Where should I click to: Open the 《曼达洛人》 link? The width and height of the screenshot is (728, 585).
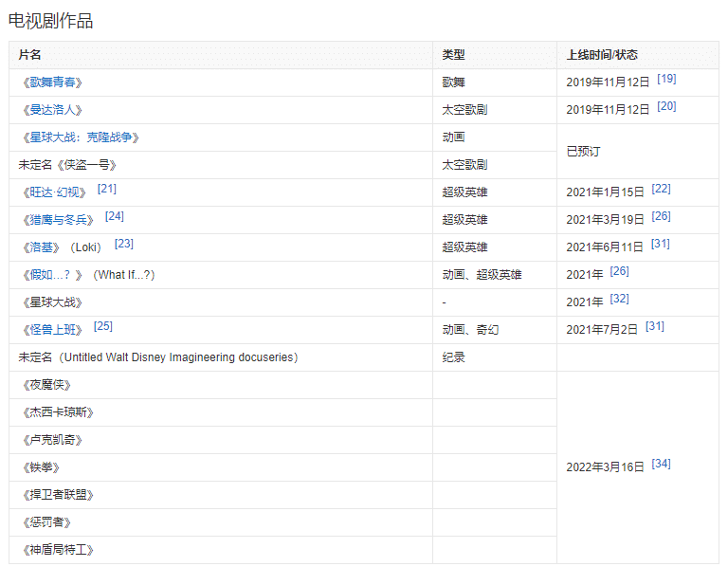coord(52,110)
